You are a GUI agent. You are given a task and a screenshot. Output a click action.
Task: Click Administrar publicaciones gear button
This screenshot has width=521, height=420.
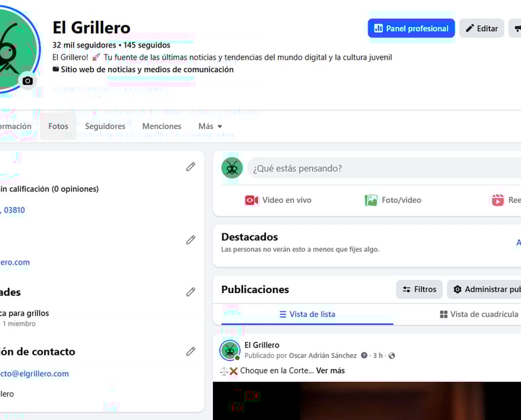pos(484,290)
